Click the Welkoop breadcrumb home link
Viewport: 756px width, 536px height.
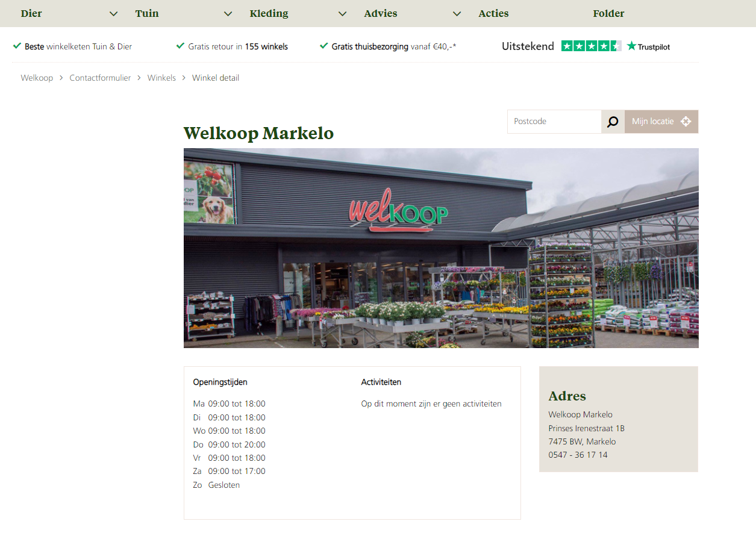tap(37, 78)
